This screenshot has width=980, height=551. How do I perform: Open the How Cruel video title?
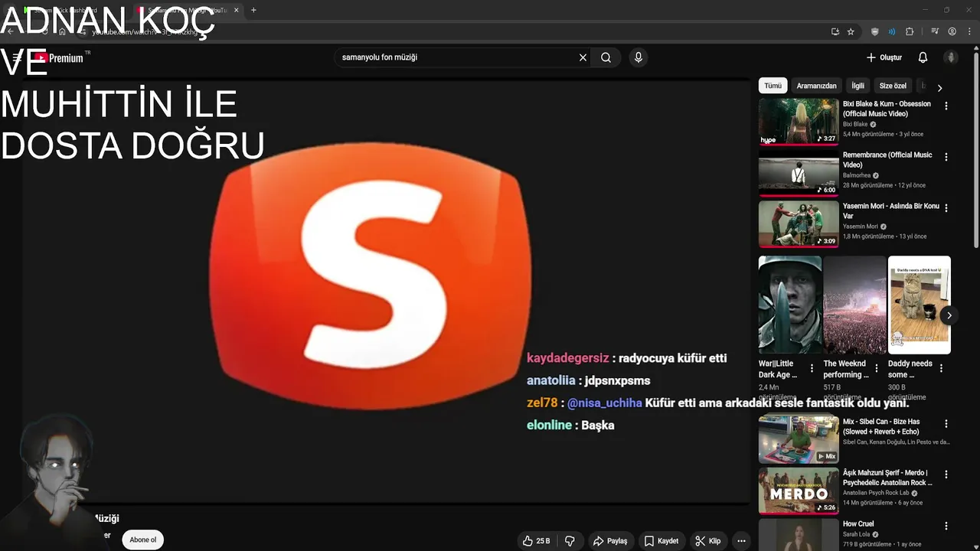(858, 524)
